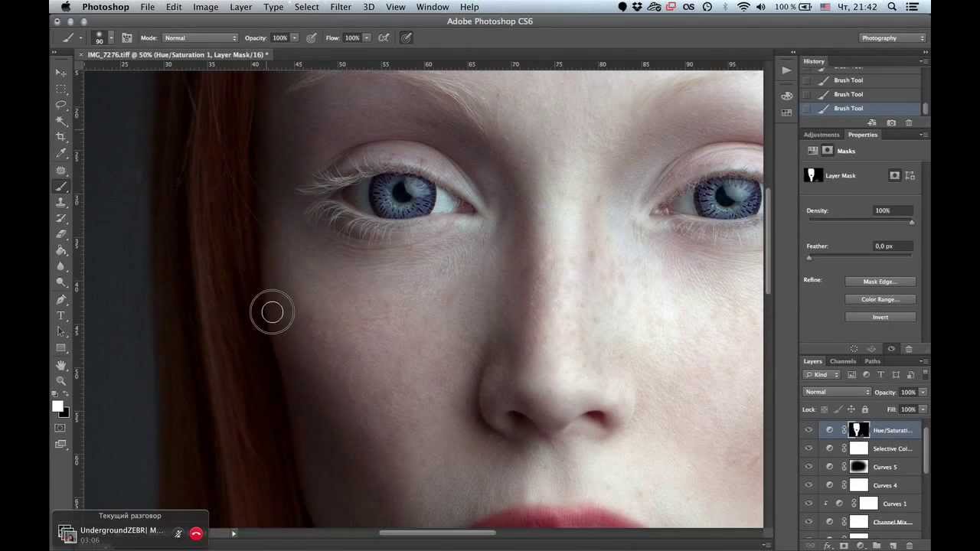Screen dimensions: 980x551
Task: Toggle Quick Mask mode
Action: pyautogui.click(x=60, y=428)
